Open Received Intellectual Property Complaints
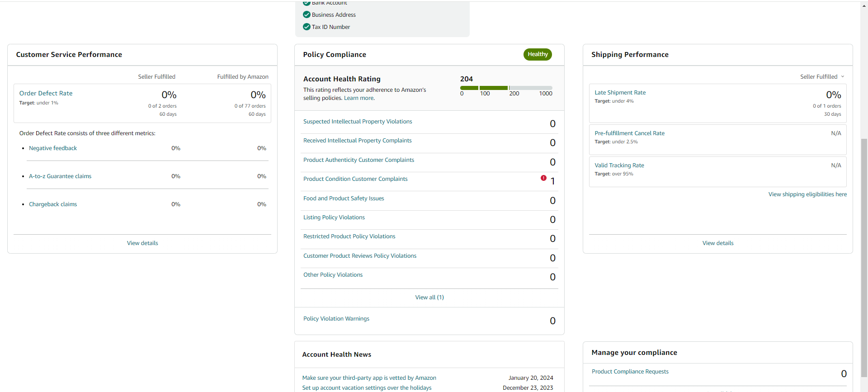This screenshot has width=868, height=392. click(x=358, y=141)
